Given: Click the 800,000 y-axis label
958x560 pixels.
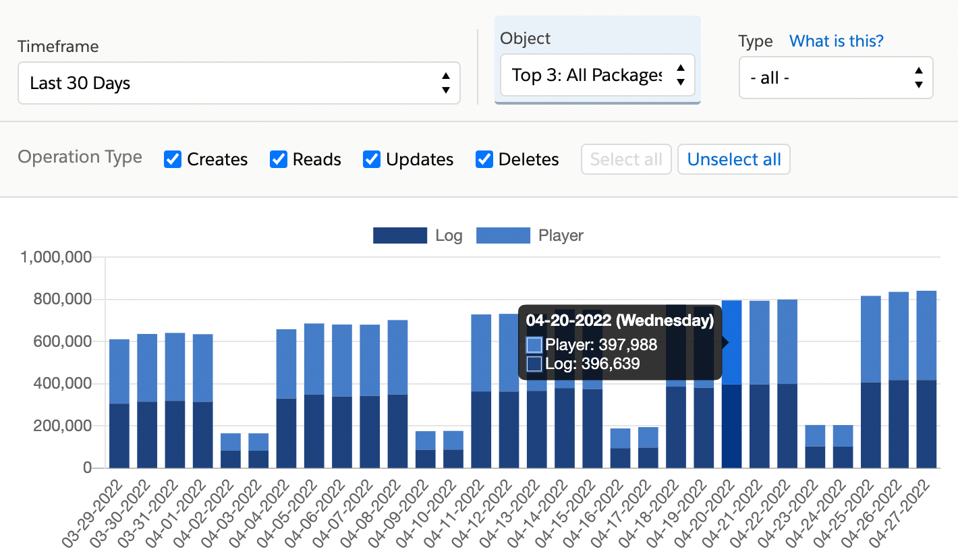Looking at the screenshot, I should coord(61,300).
